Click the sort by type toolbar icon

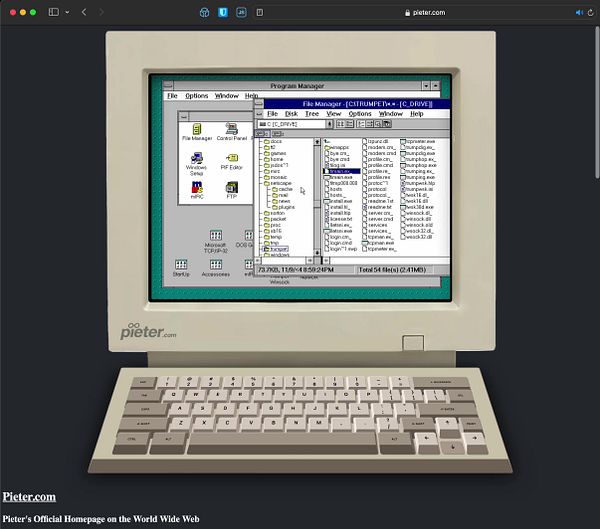(x=369, y=124)
